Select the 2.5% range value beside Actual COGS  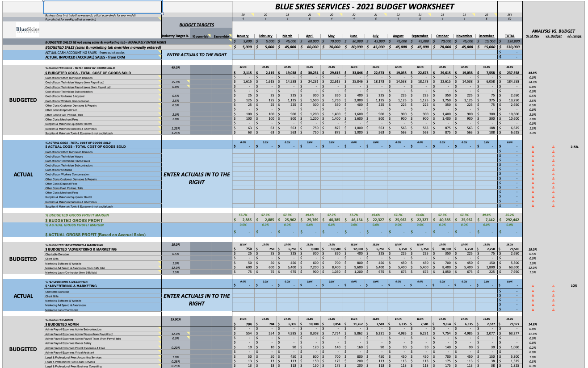click(574, 147)
